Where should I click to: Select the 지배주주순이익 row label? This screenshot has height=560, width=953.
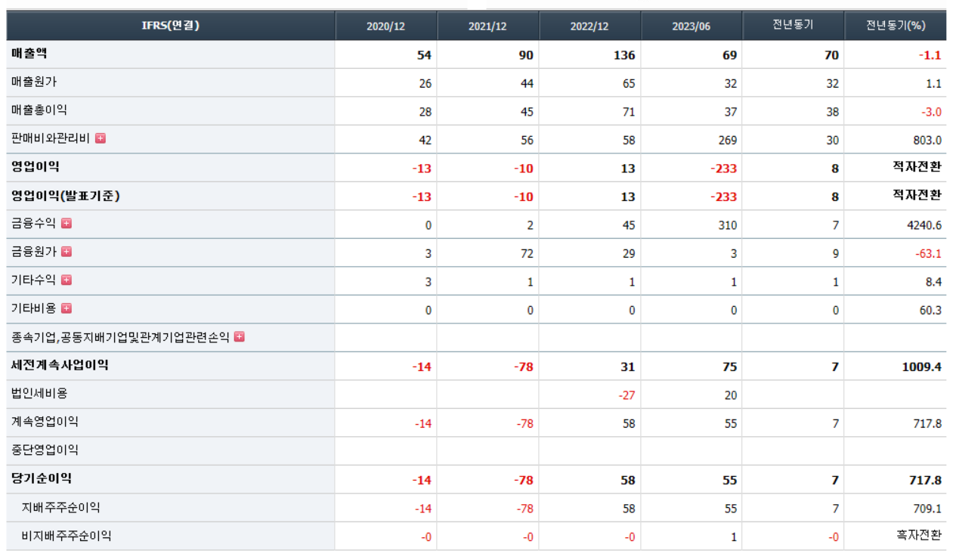click(x=60, y=507)
